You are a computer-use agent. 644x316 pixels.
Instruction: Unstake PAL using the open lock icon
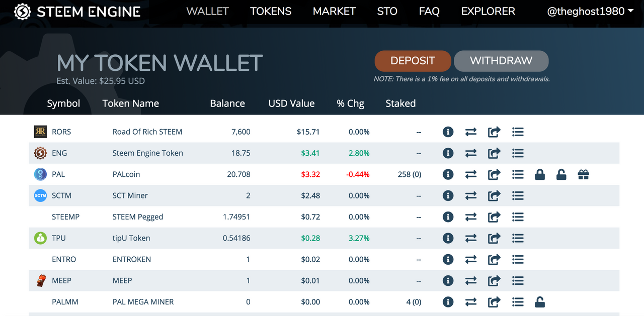[x=561, y=174]
